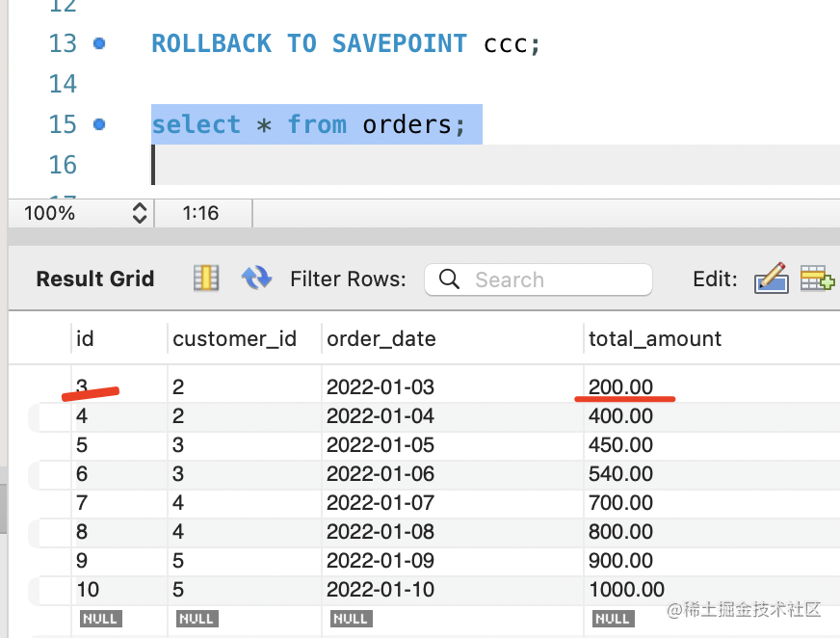This screenshot has width=840, height=638.
Task: Click statement marker dot on line 13
Action: (x=99, y=43)
